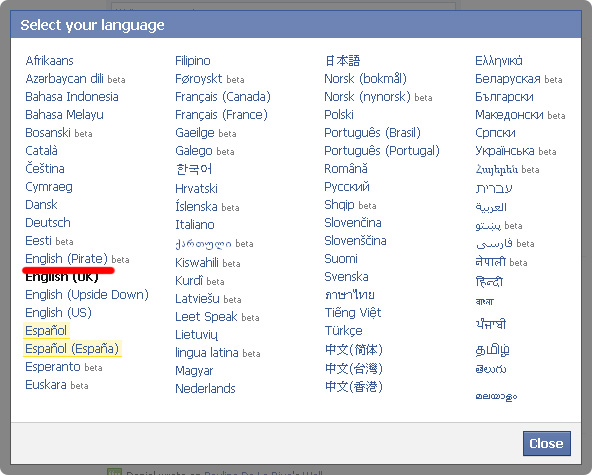The image size is (592, 475).
Task: Select Magyar language
Action: (x=194, y=371)
